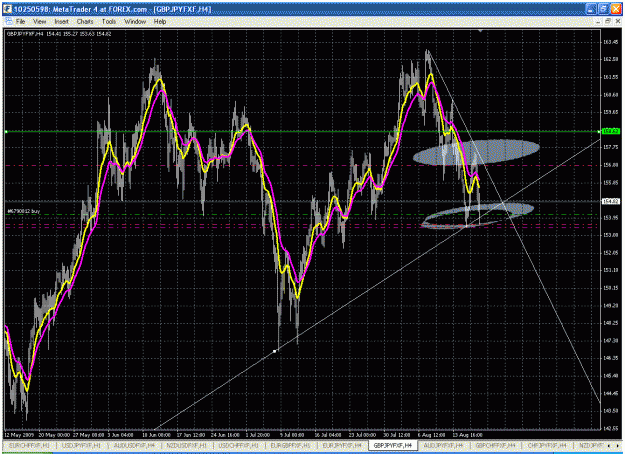This screenshot has width=625, height=454.
Task: Click the GBPJPYFXF,H4 OHLC header text
Action: [x=59, y=34]
